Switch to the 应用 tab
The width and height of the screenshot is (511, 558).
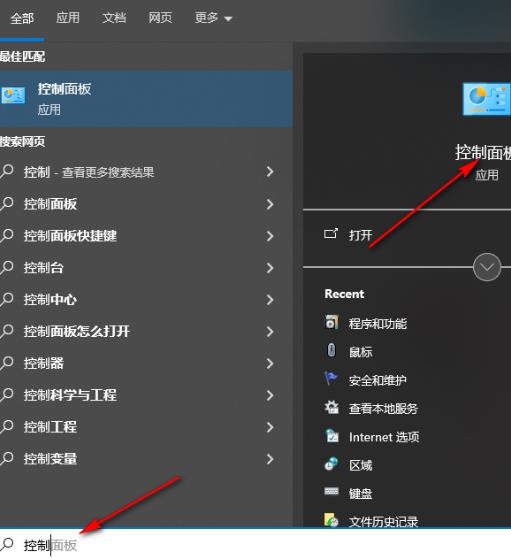click(68, 17)
